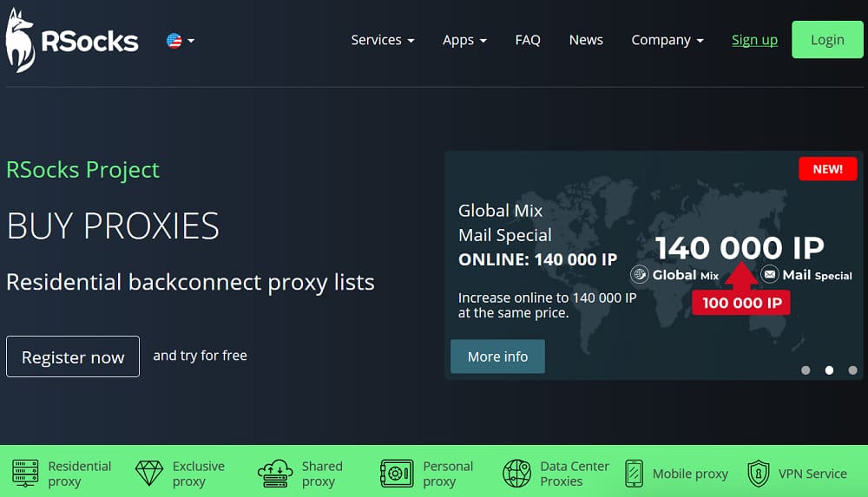This screenshot has height=497, width=868.
Task: Expand the Company menu
Action: 667,40
